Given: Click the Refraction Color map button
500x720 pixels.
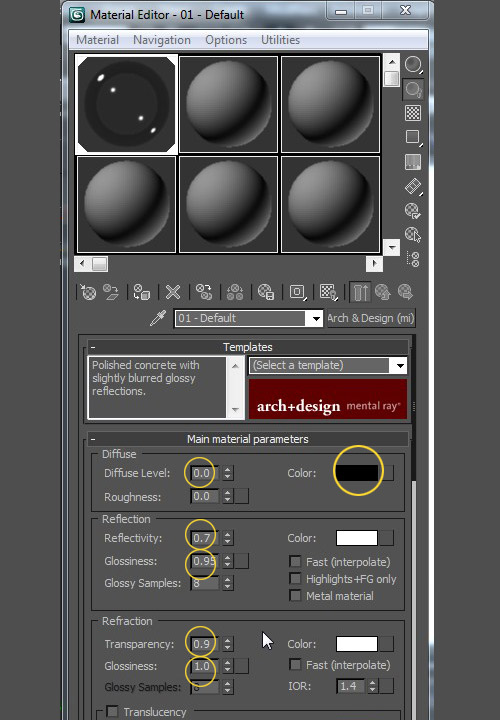Looking at the screenshot, I should pos(387,644).
